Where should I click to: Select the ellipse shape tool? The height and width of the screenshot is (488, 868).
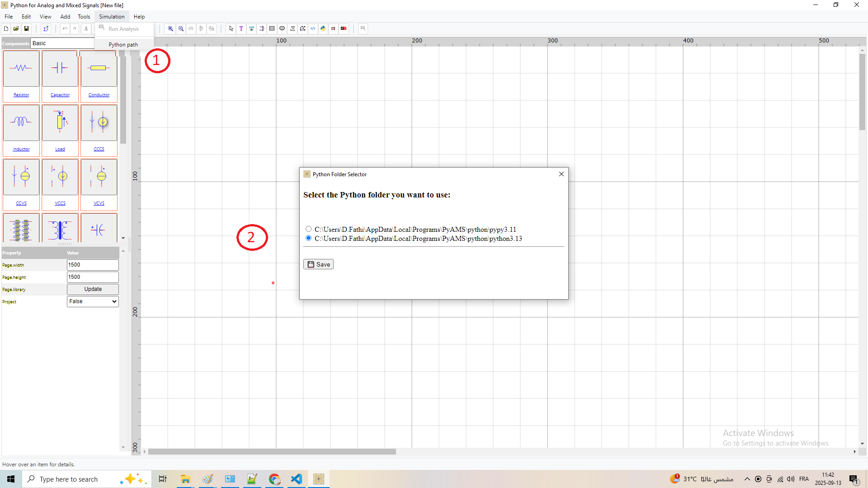282,28
